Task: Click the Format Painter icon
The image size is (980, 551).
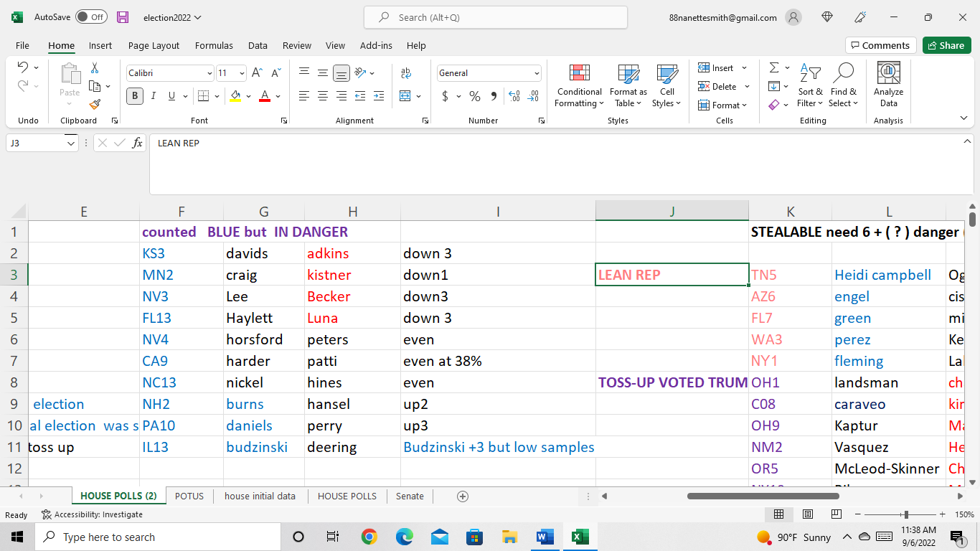Action: (95, 104)
